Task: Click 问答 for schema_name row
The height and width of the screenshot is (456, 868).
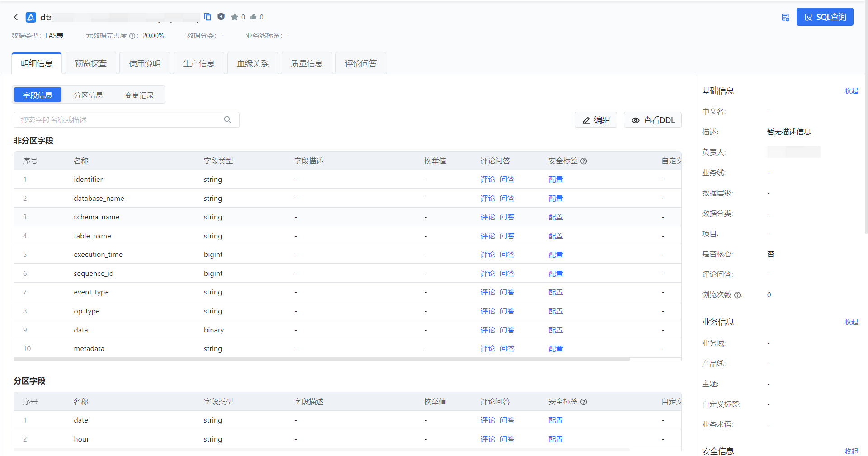Action: click(507, 217)
